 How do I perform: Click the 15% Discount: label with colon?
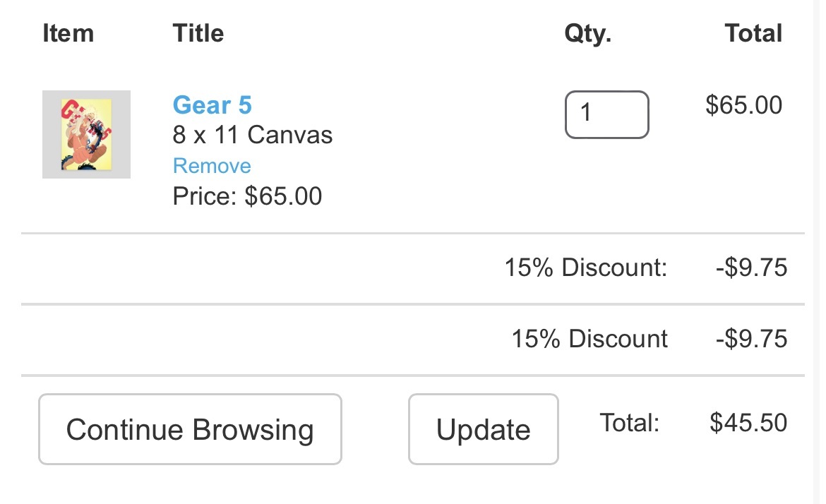click(x=585, y=268)
